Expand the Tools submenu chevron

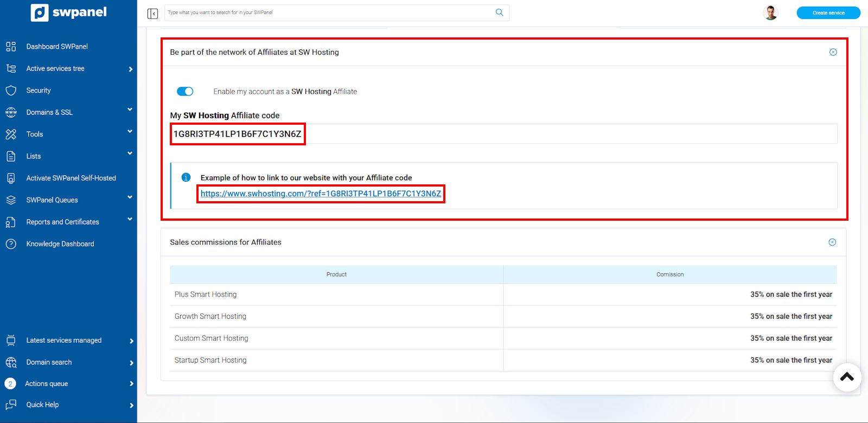point(130,132)
